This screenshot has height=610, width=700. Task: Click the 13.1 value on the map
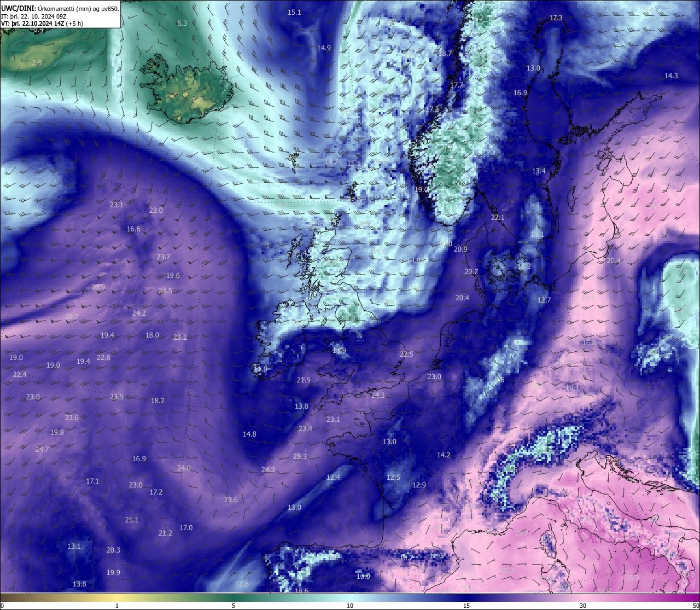point(74,547)
